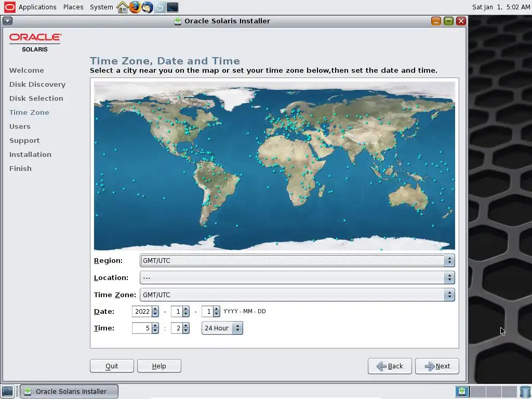Open the Oracle logo launcher in top panel
This screenshot has width=532, height=399.
click(9, 7)
